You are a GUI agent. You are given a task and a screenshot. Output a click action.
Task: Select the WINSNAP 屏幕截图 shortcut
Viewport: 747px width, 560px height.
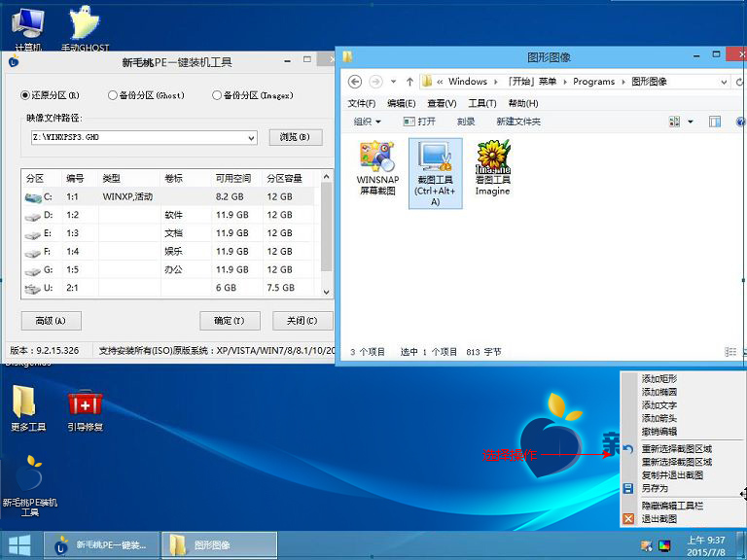(x=377, y=167)
